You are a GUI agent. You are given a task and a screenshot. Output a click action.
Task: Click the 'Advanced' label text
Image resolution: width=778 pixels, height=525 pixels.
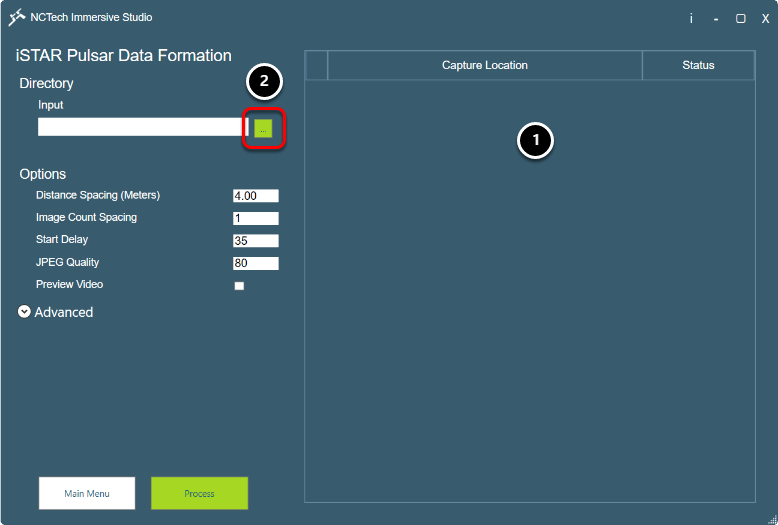[64, 312]
